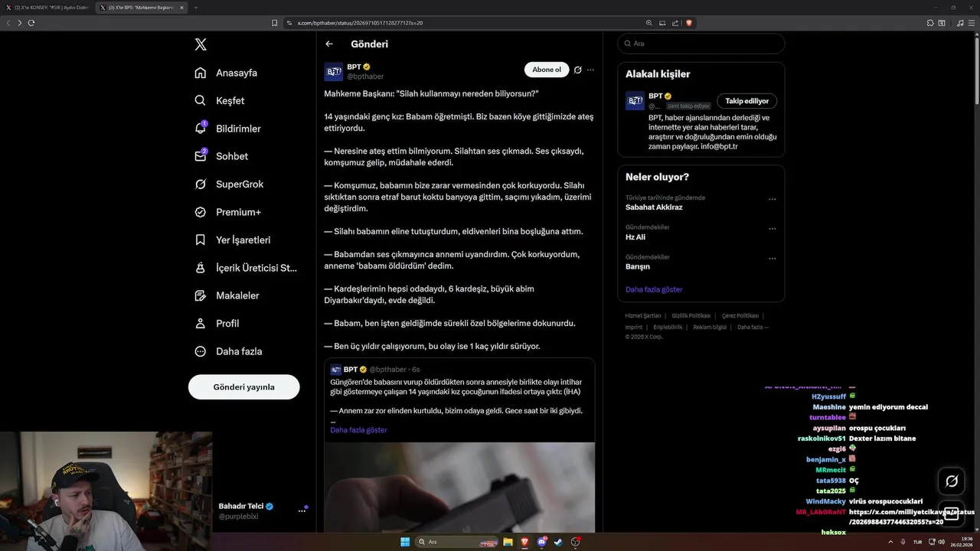Viewport: 980px width, 551px height.
Task: Open File Explorer from the taskbar
Action: (508, 542)
